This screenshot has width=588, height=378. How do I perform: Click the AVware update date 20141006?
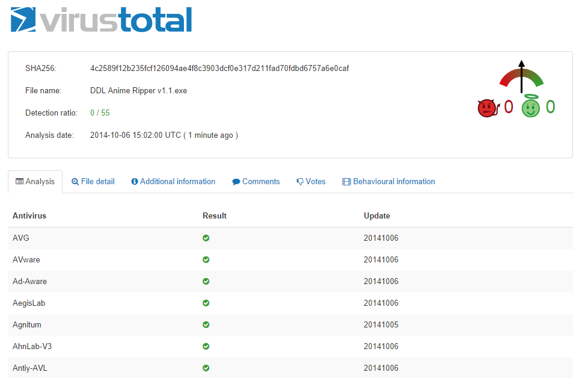click(x=381, y=260)
